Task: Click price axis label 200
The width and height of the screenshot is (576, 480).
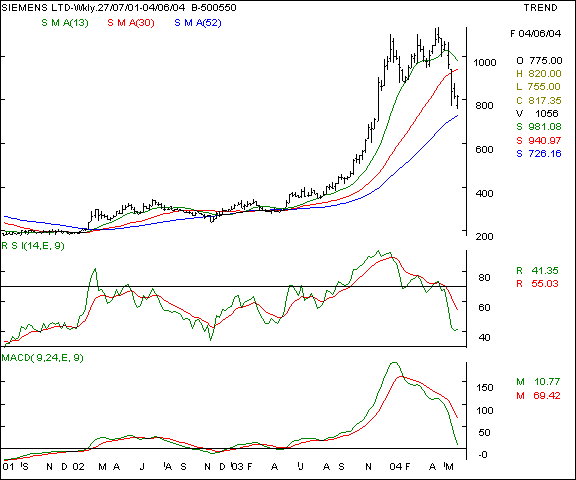Action: click(484, 237)
